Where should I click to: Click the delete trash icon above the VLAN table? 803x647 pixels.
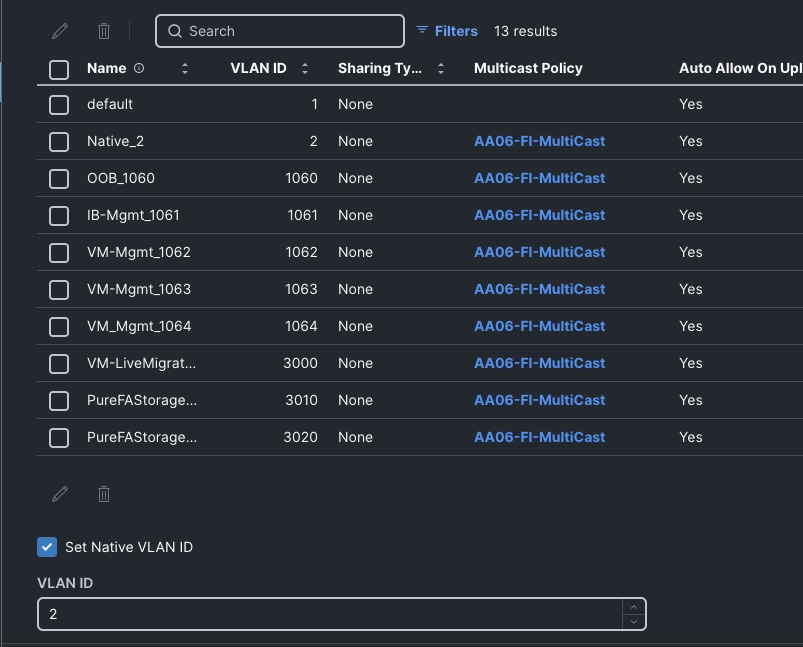pos(103,30)
